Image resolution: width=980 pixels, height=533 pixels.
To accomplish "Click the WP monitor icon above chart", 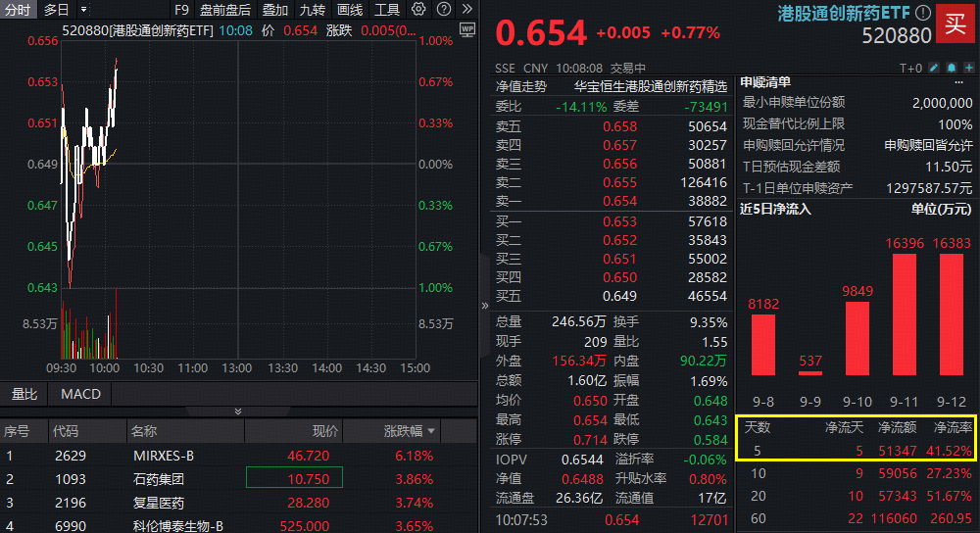I will 466,28.
